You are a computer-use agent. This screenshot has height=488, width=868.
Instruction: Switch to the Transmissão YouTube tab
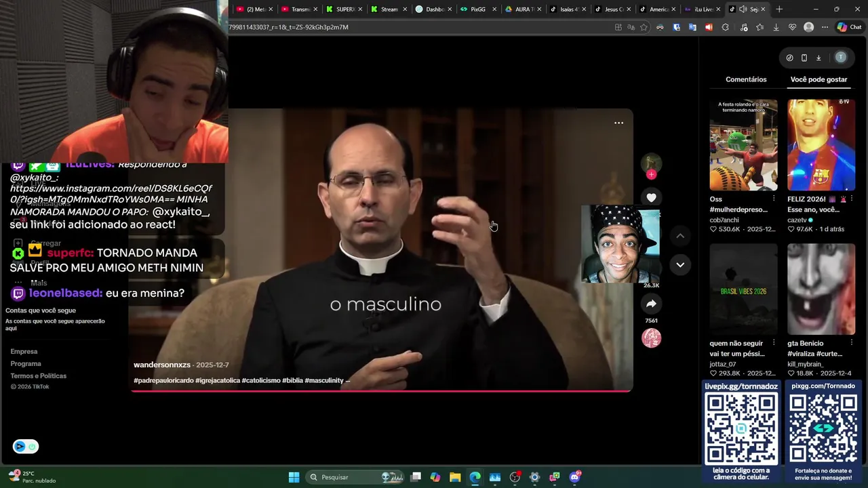coord(298,9)
